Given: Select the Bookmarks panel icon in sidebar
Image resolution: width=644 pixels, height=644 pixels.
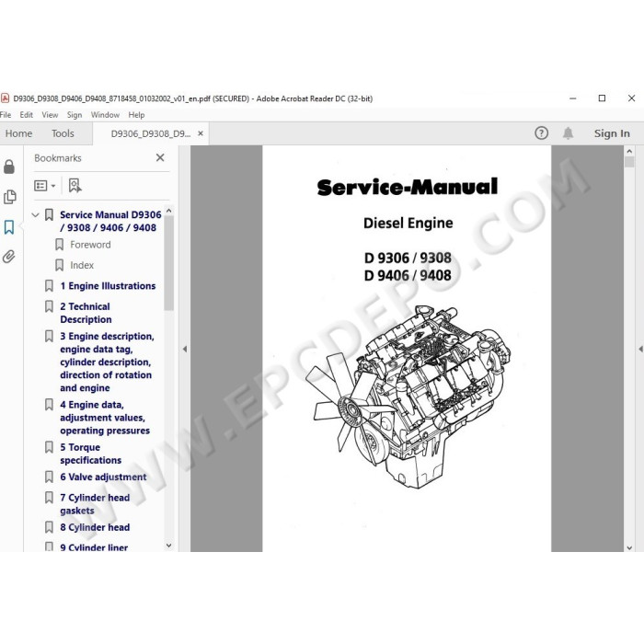Looking at the screenshot, I should [x=9, y=227].
